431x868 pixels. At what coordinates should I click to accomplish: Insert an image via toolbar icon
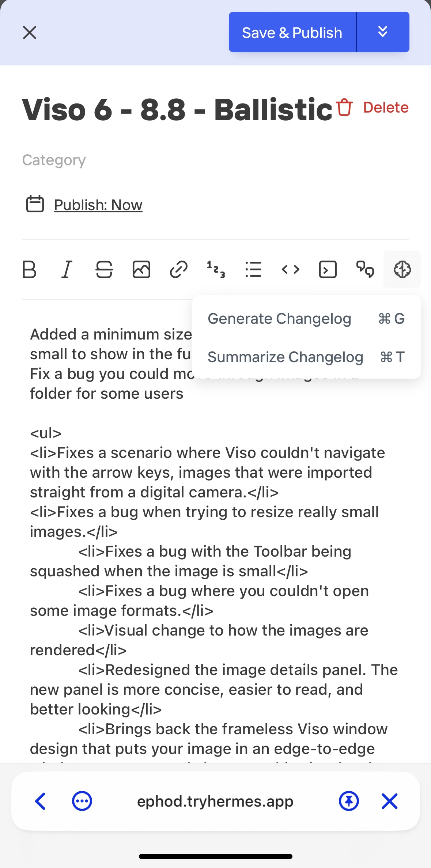point(141,270)
